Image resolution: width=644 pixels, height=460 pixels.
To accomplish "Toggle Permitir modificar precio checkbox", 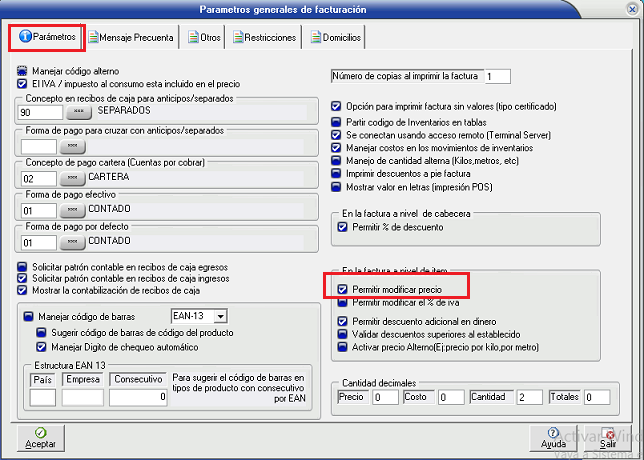I will pyautogui.click(x=343, y=289).
